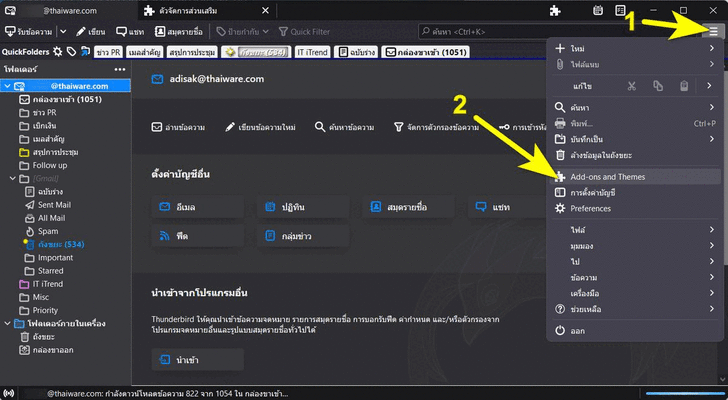Open the เครื่องมือ tools submenu

pyautogui.click(x=635, y=293)
